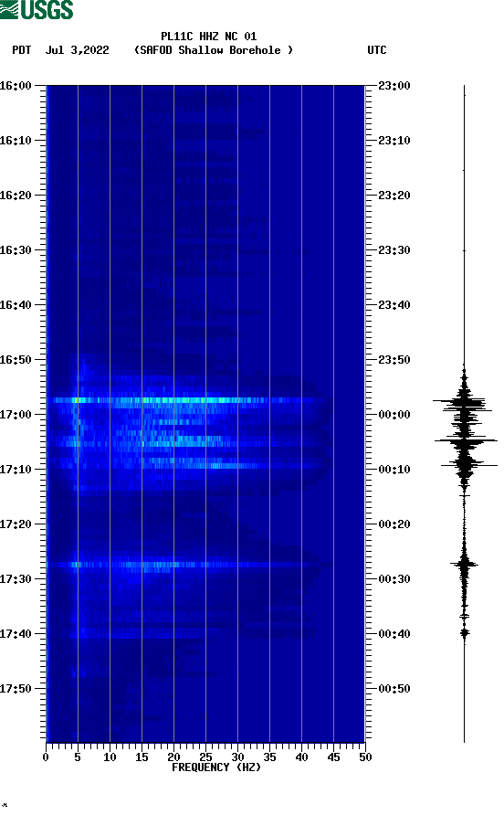Click the 17:30 PDT time label
Viewport: 504px width, 815px height.
point(16,579)
